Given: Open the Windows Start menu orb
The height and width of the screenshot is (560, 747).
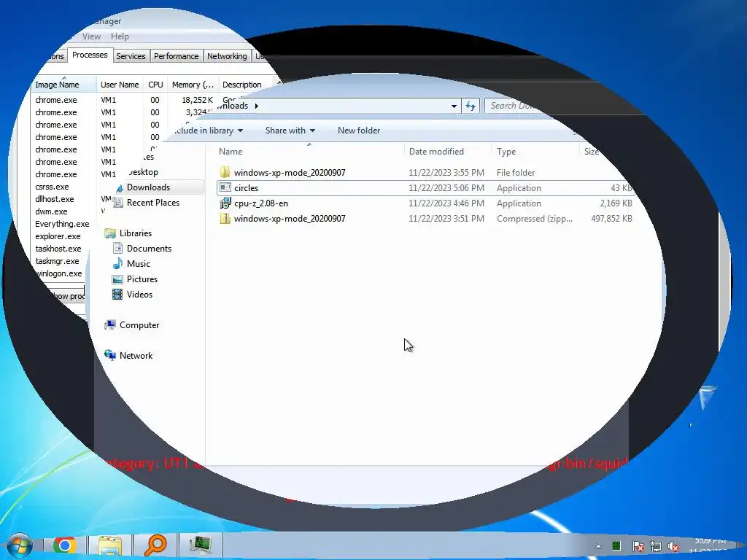Looking at the screenshot, I should pos(19,545).
